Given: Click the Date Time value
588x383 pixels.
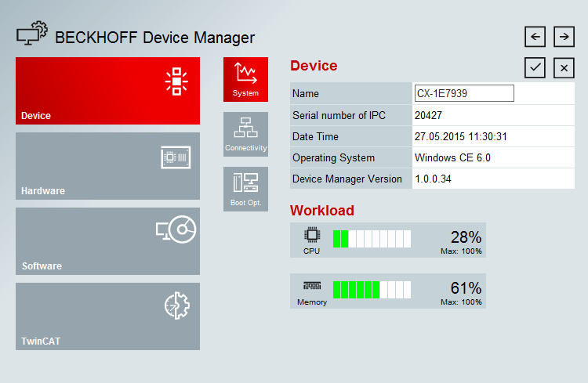Looking at the screenshot, I should click(x=461, y=136).
